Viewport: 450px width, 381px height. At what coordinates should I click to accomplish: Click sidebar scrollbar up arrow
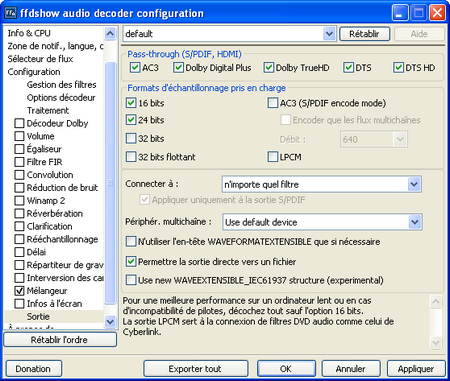[110, 33]
